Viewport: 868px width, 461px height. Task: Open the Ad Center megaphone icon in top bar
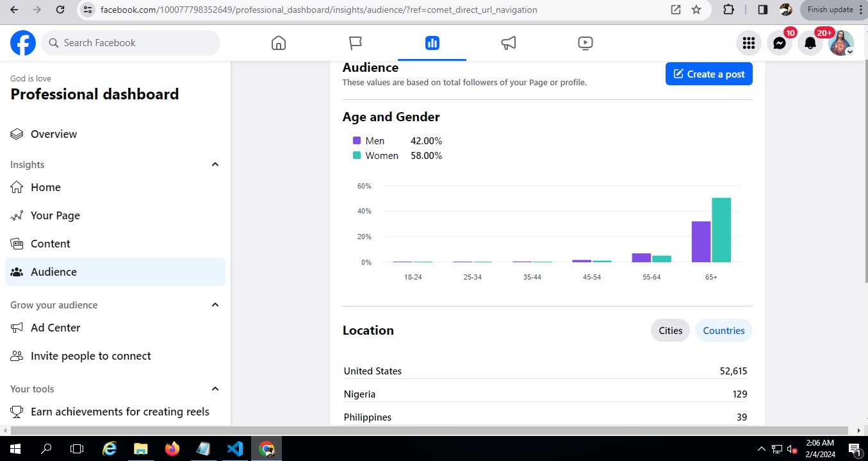(x=509, y=43)
